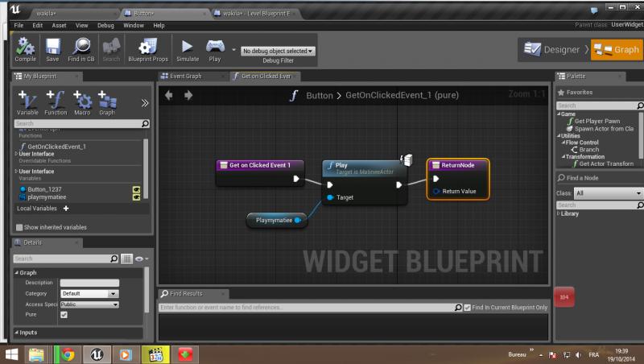
Task: Select Get Actor Transform in palette
Action: coord(606,163)
